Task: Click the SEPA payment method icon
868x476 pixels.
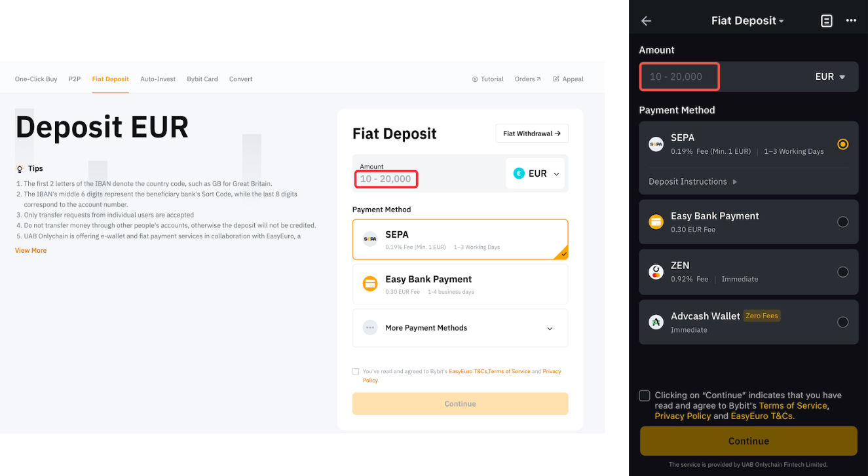Action: tap(370, 238)
